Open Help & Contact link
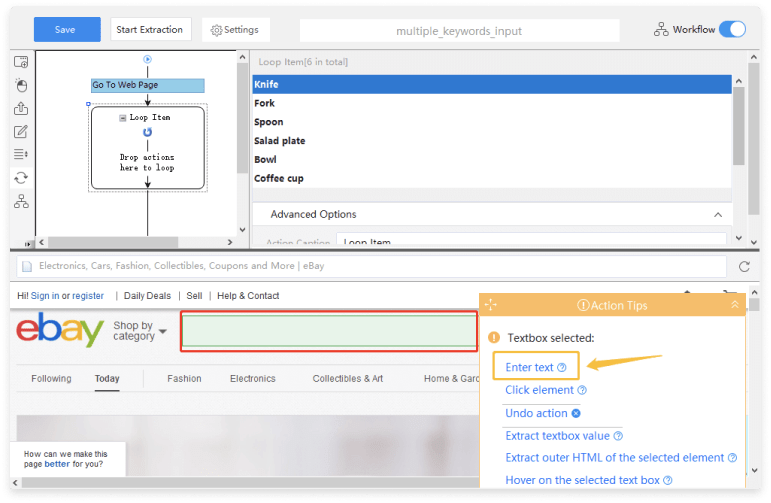This screenshot has height=503, width=771. pos(248,296)
